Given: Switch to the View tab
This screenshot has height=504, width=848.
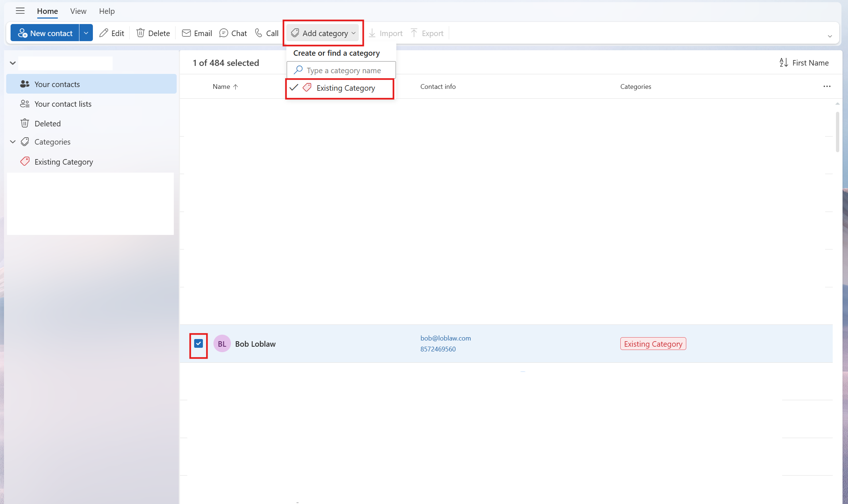Looking at the screenshot, I should (x=78, y=11).
